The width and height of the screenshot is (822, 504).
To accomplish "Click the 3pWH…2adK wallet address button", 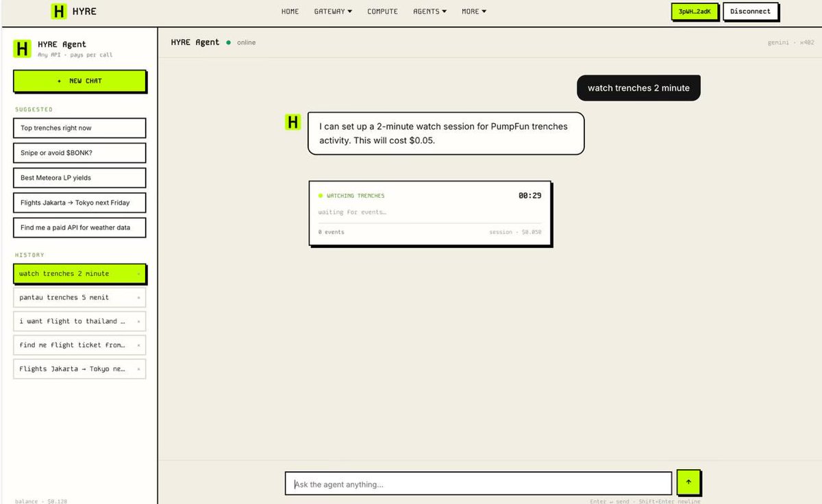I will click(x=695, y=12).
